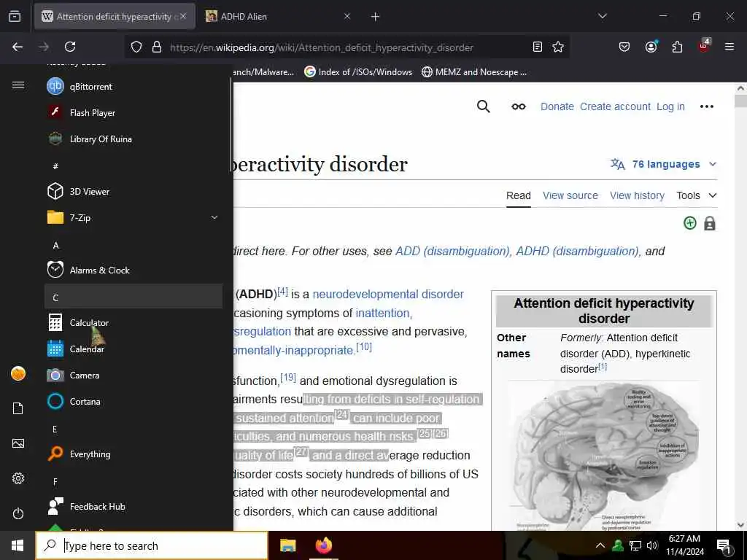Open Wikipedia personal tools ellipsis menu
Image resolution: width=747 pixels, height=560 pixels.
(706, 106)
